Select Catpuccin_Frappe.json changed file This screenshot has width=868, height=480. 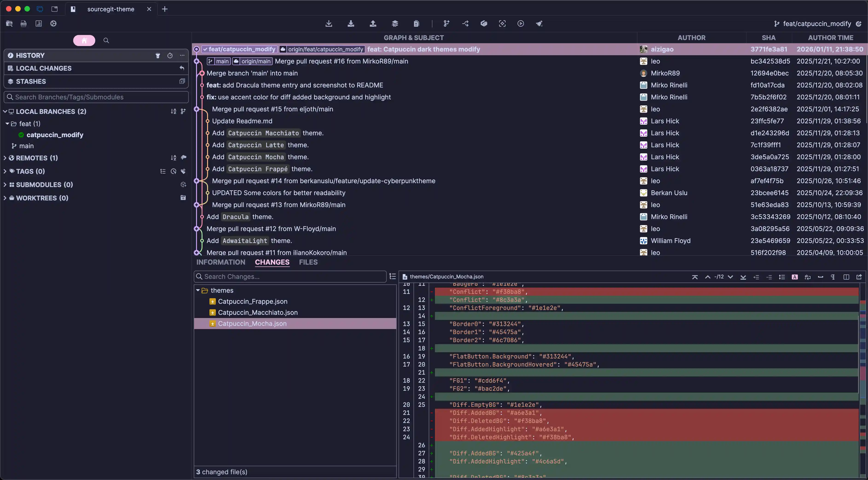click(252, 301)
